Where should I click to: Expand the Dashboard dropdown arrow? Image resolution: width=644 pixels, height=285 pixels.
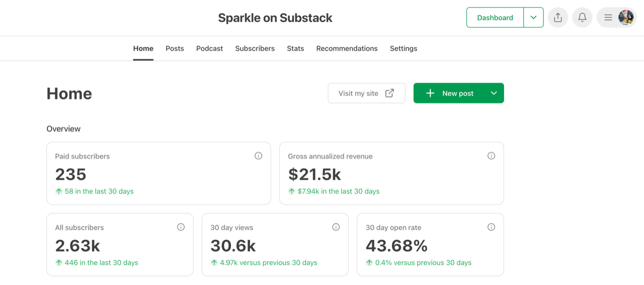(533, 18)
